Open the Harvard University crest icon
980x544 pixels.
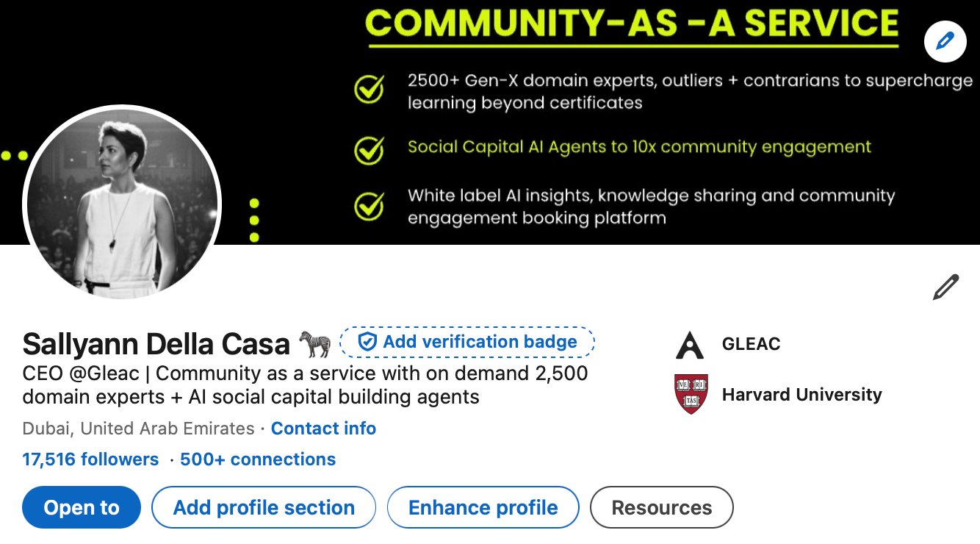pos(691,395)
